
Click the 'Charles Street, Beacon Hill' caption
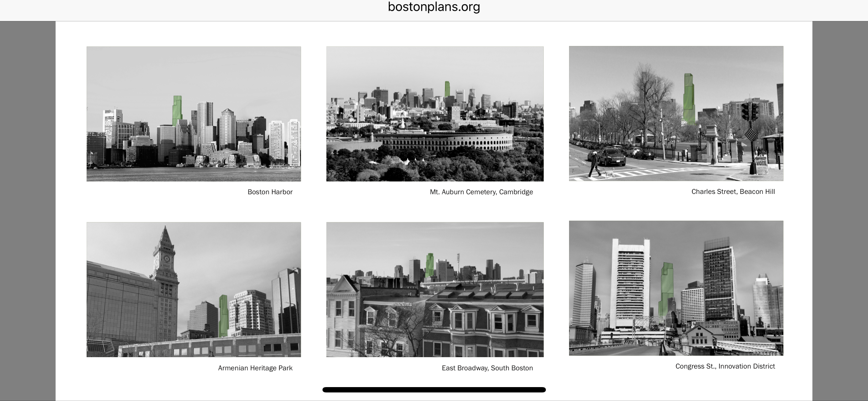[x=733, y=191]
